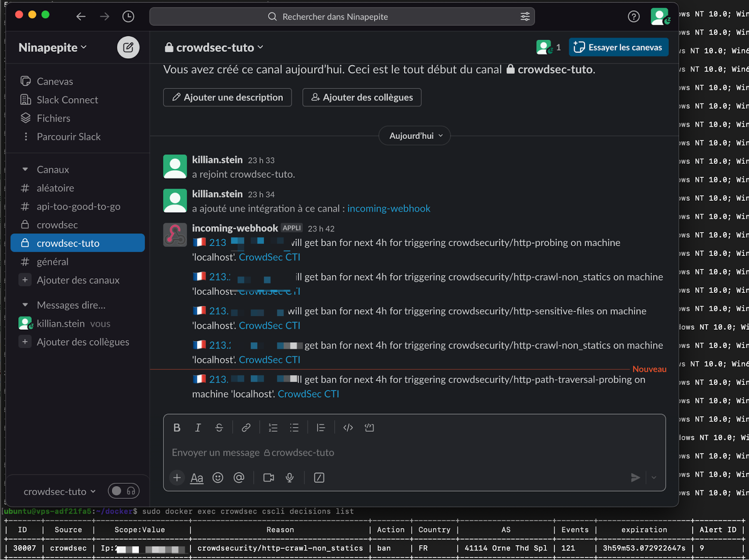
Task: Click Ajouter des canaux in sidebar
Action: coord(78,280)
